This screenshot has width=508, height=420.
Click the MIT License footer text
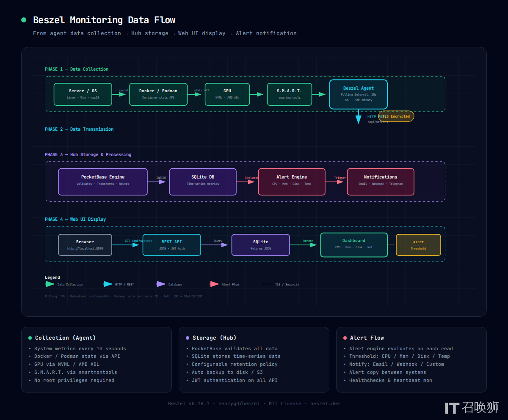[285, 404]
